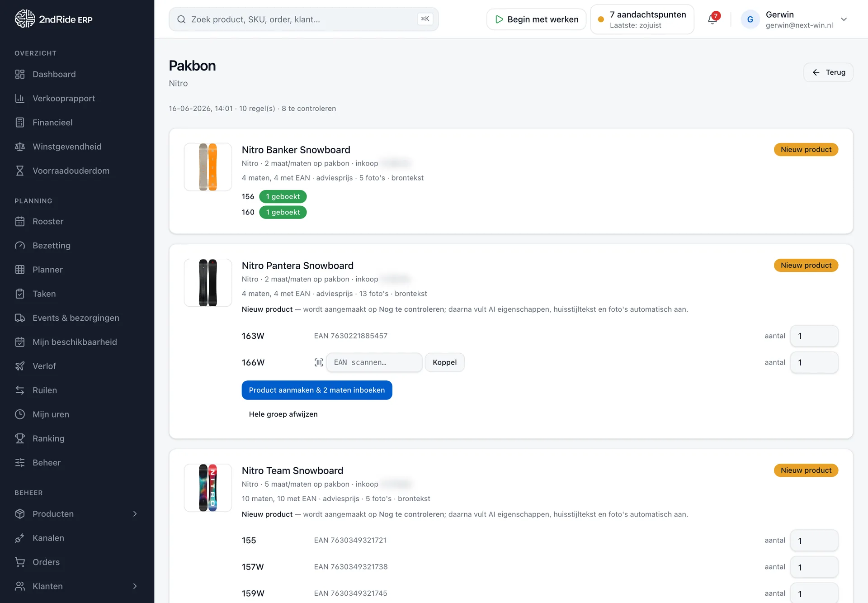
Task: Click Koppel to link the 166W EAN
Action: [444, 362]
